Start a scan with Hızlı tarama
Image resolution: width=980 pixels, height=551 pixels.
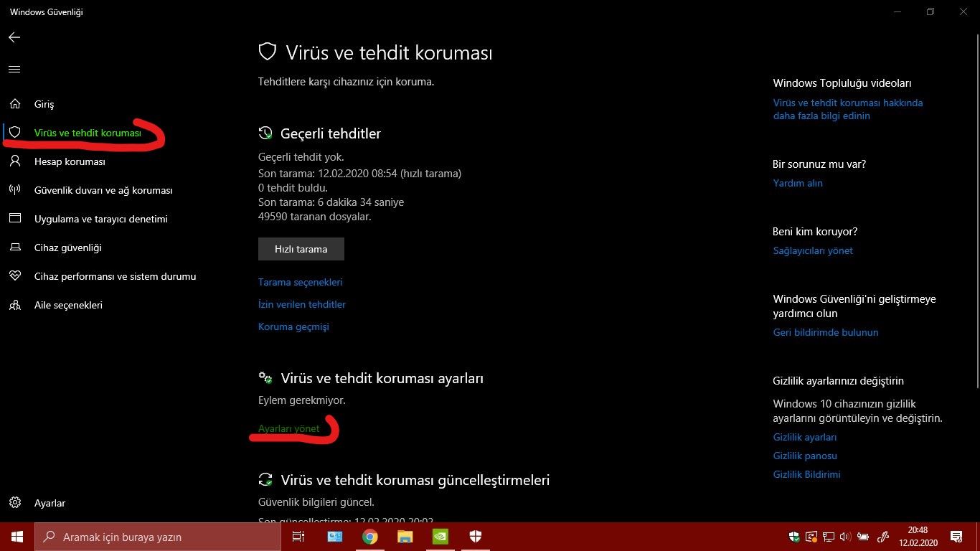(x=301, y=249)
